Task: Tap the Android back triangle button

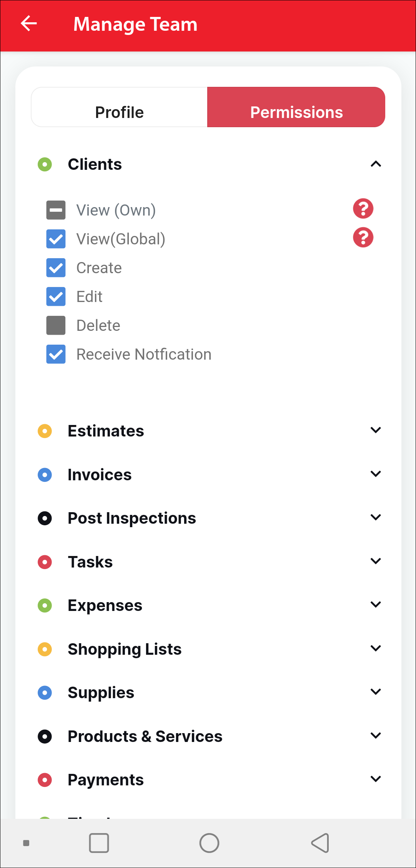Action: coord(320,843)
